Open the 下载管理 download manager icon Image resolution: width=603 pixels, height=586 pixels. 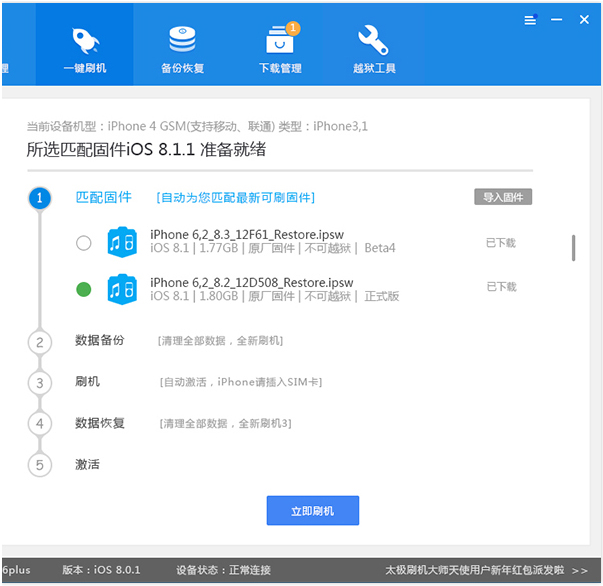[x=279, y=49]
